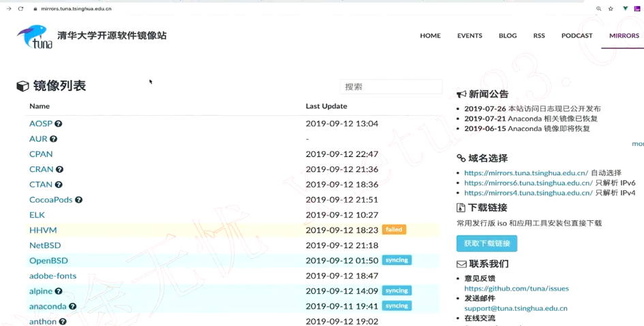
Task: Open the CTAN mirror link
Action: 41,185
